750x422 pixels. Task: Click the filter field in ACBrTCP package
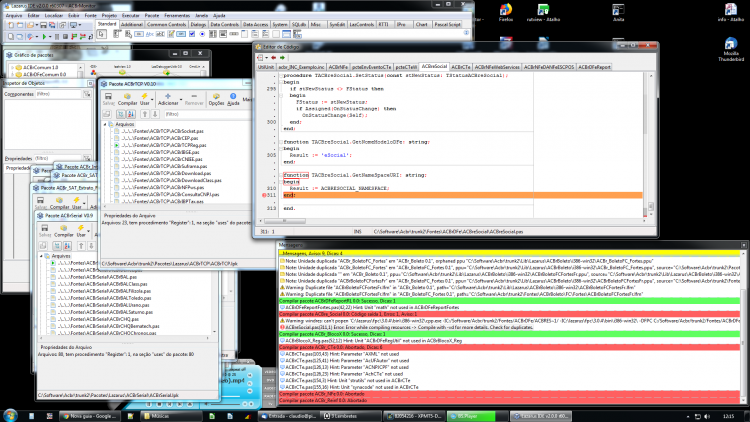206,114
